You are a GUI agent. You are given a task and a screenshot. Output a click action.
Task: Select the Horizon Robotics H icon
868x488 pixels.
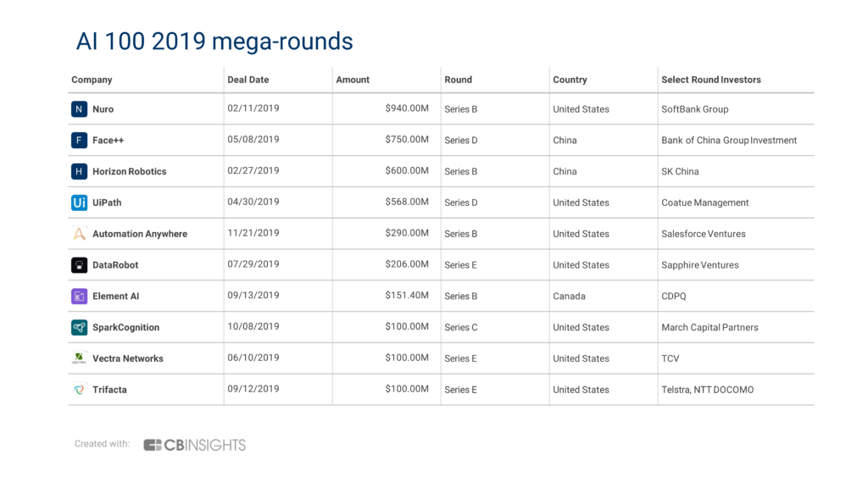click(x=79, y=171)
